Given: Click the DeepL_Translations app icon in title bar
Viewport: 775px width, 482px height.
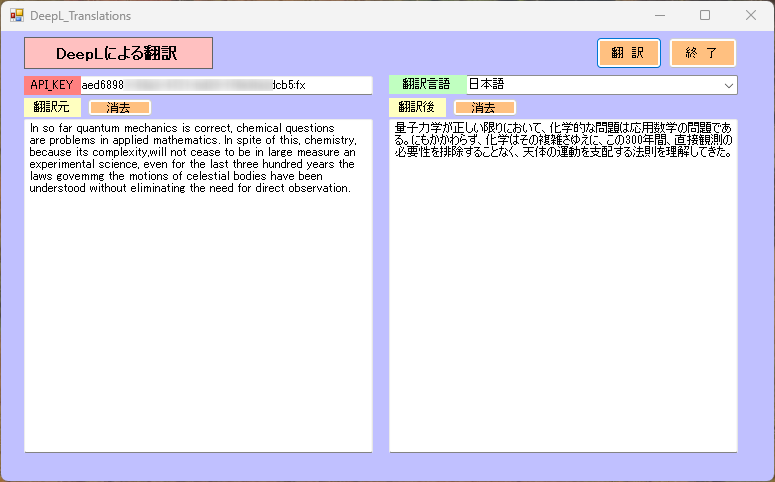Looking at the screenshot, I should pos(17,16).
